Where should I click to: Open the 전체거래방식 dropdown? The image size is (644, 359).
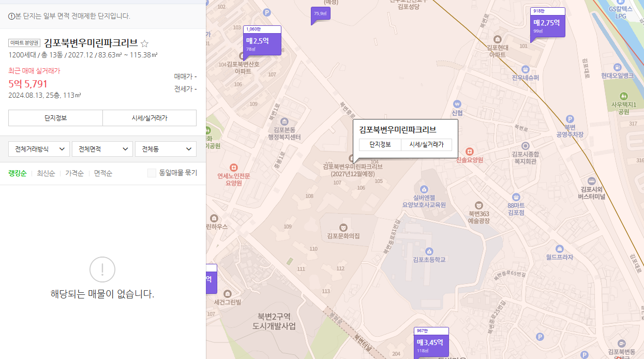click(x=38, y=148)
